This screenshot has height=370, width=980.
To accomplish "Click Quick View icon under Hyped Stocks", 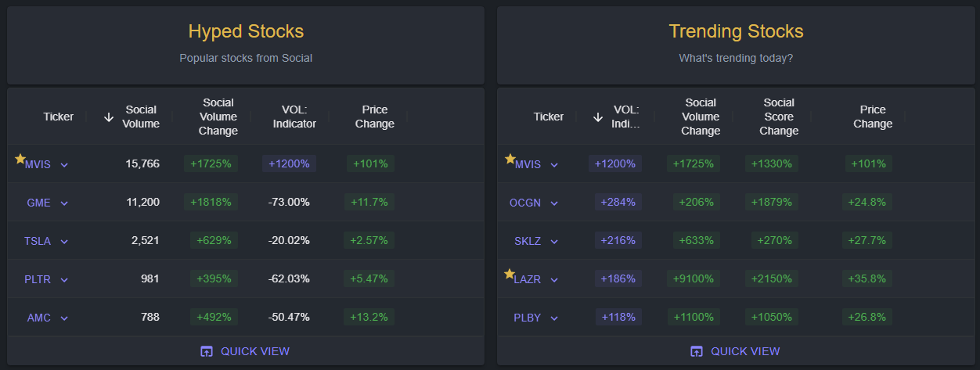I will pos(207,351).
